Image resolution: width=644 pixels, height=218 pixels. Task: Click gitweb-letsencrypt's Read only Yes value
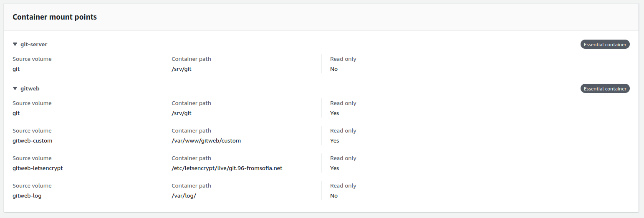tap(335, 168)
